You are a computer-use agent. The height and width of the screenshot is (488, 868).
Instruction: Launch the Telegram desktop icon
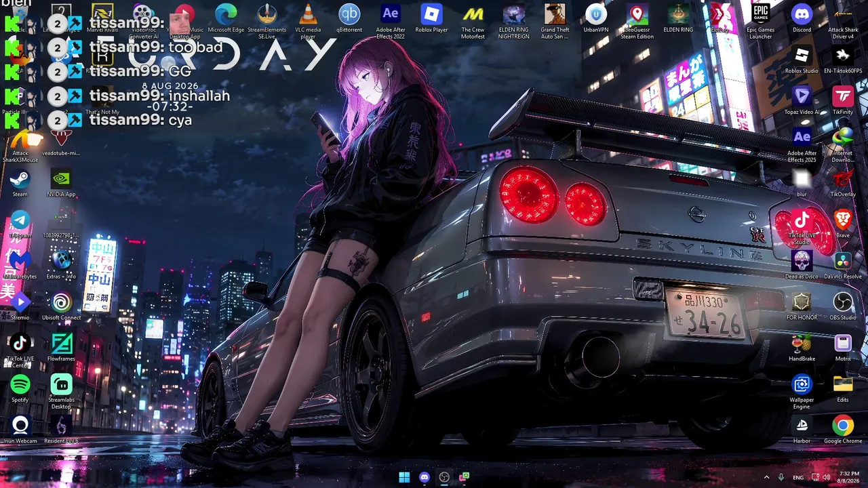(20, 224)
